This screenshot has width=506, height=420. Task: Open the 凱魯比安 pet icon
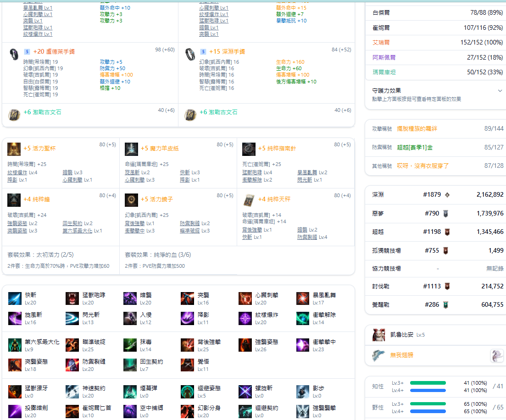(379, 335)
